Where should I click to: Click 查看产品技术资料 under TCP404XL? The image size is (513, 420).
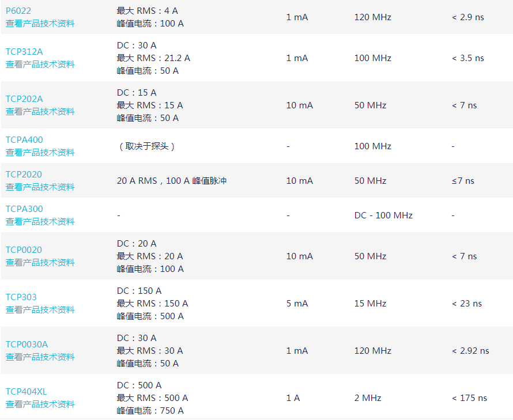point(40,404)
